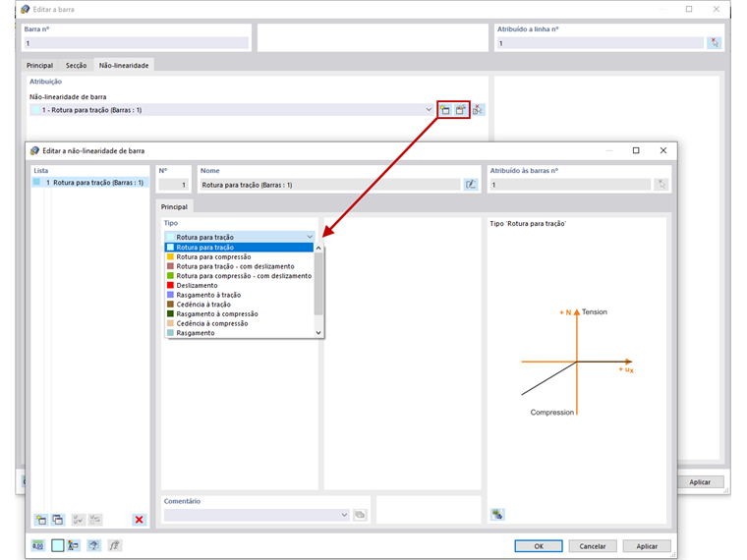747x560 pixels.
Task: Click the Tipo list scroll down arrow
Action: (x=318, y=333)
